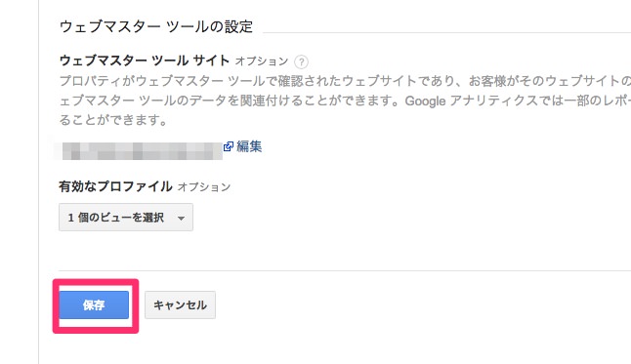Image resolution: width=631 pixels, height=364 pixels.
Task: Click the dropdown caret arrow in view selector
Action: [x=181, y=218]
